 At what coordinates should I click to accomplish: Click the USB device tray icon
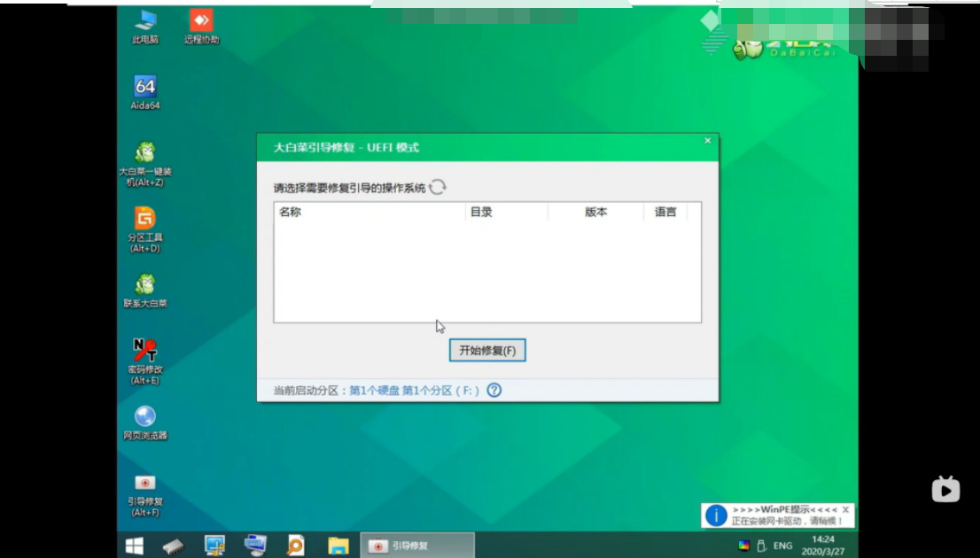coord(761,546)
